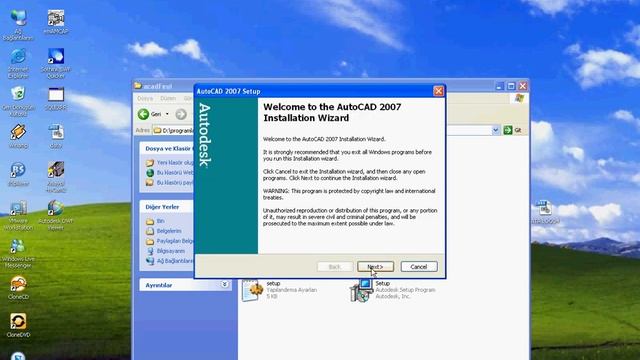
Task: Maximize the Explorer window behind setup
Action: click(x=511, y=86)
